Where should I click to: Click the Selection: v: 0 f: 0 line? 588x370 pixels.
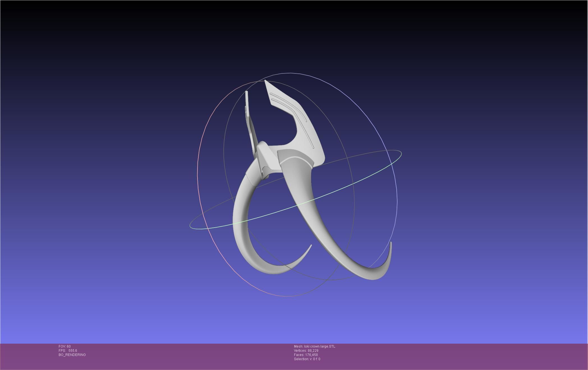[307, 359]
